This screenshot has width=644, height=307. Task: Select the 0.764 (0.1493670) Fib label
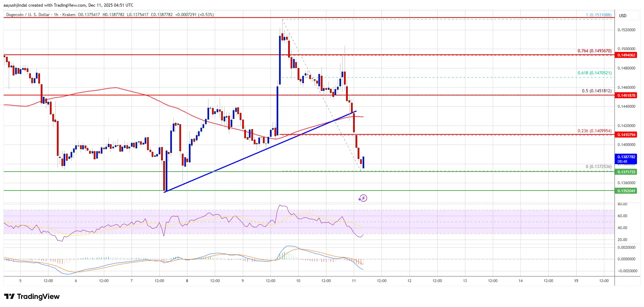(x=594, y=51)
